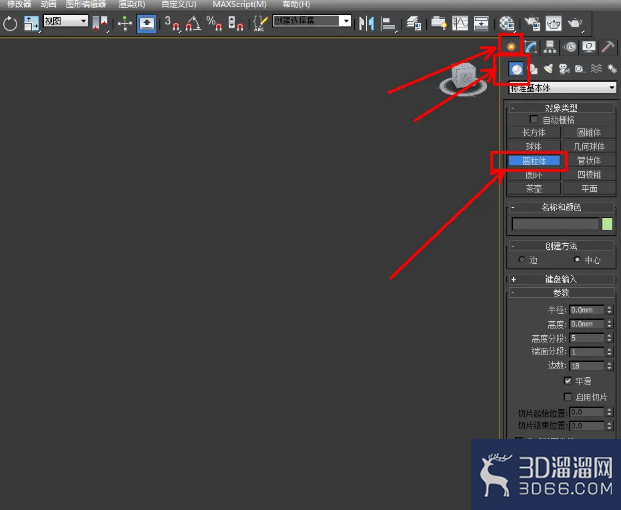
Task: Enable the 自动栅格 checkbox
Action: point(534,119)
